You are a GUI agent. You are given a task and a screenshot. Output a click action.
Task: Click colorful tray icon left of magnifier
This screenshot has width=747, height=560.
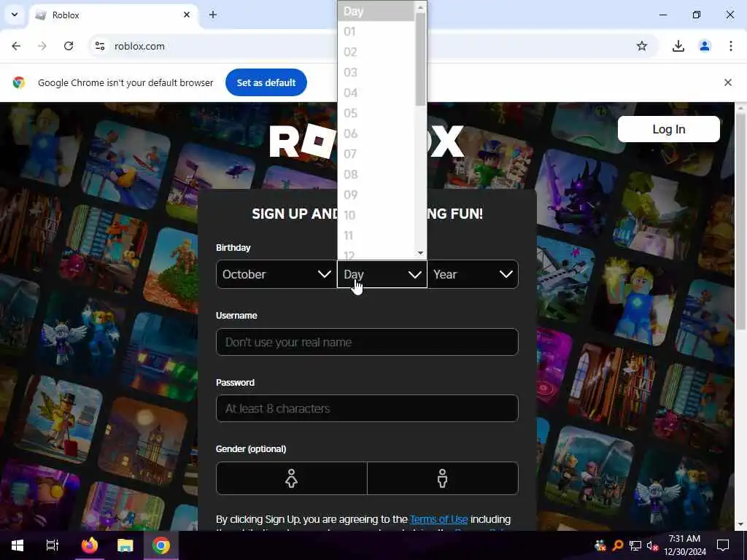point(600,545)
